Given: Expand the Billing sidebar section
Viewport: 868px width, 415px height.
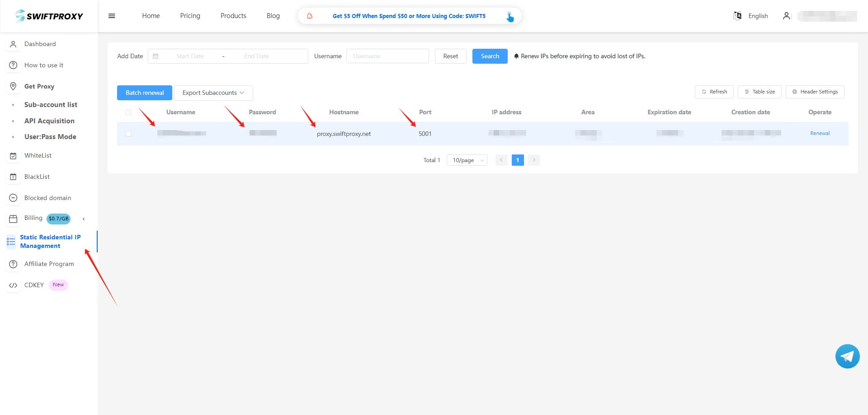Looking at the screenshot, I should (84, 219).
